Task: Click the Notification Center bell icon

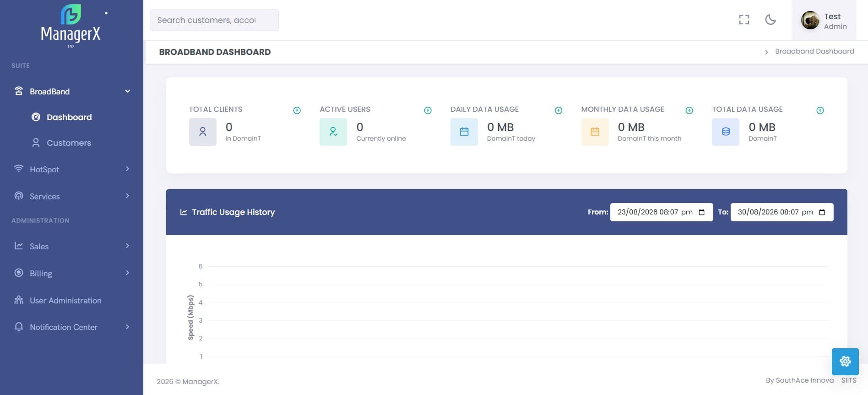Action: point(19,327)
